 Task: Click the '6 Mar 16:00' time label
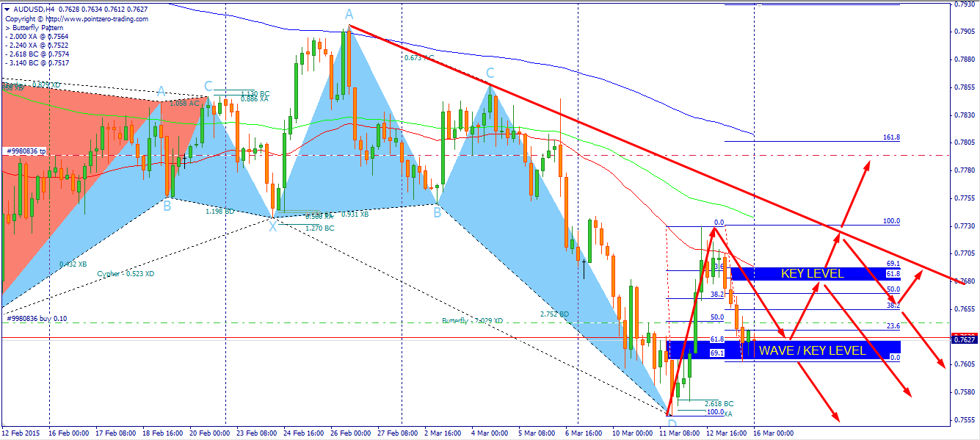tap(584, 433)
